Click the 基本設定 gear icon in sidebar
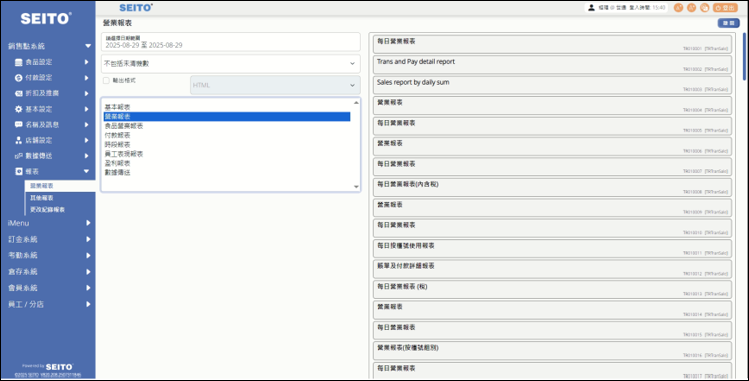Image resolution: width=749 pixels, height=381 pixels. [18, 109]
